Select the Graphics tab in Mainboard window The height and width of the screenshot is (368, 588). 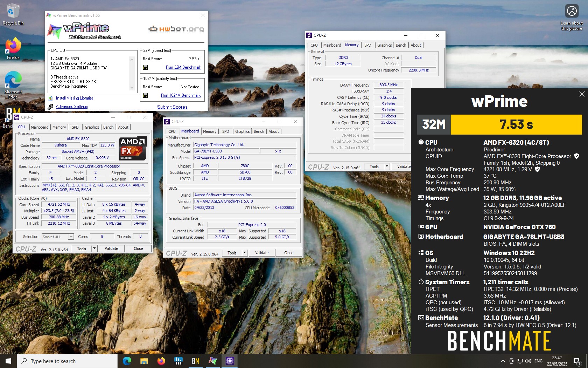(243, 131)
